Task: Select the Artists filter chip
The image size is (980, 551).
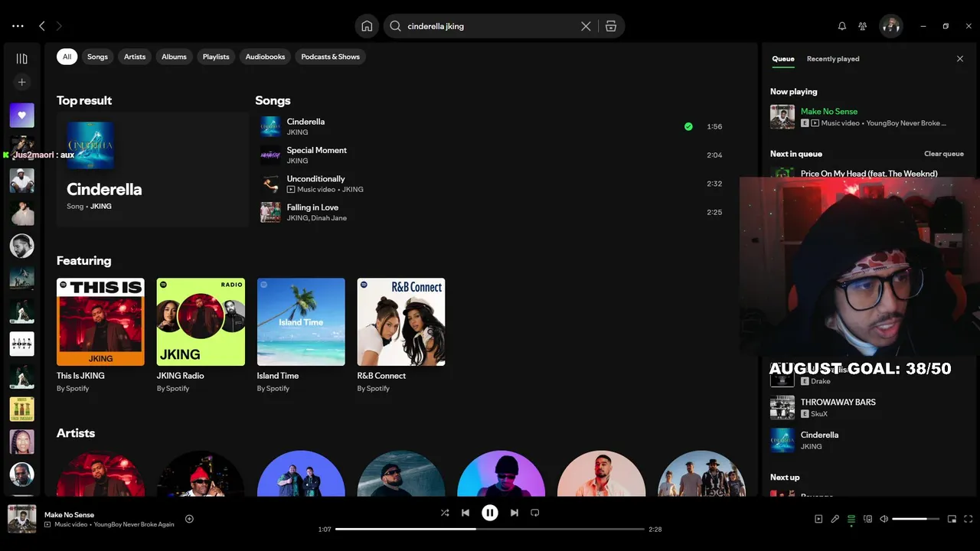Action: [x=135, y=57]
